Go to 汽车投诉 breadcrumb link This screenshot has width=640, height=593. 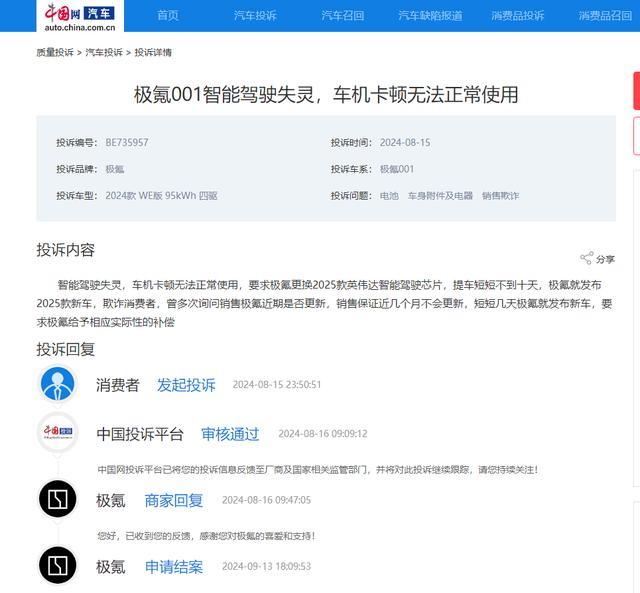coord(104,52)
